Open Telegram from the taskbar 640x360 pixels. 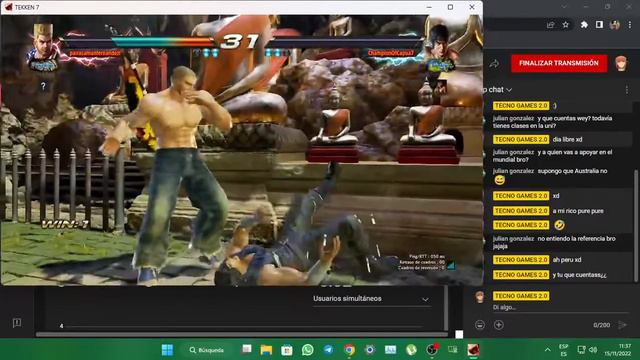pos(328,350)
